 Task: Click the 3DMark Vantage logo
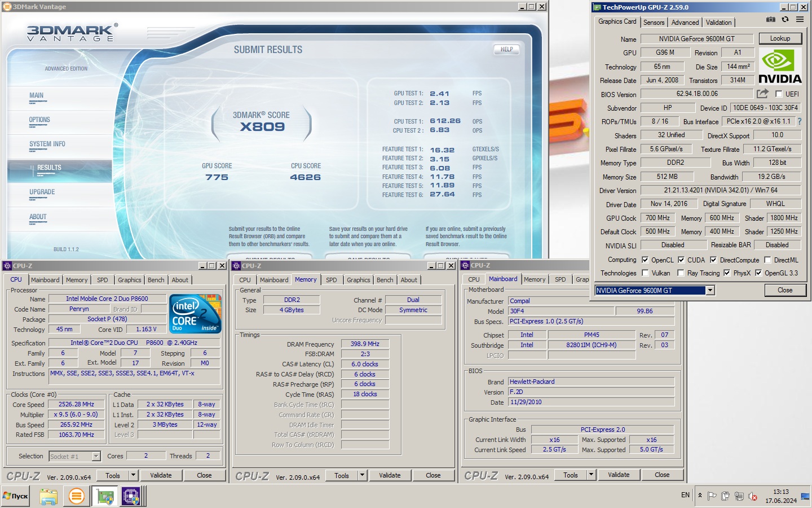click(73, 33)
